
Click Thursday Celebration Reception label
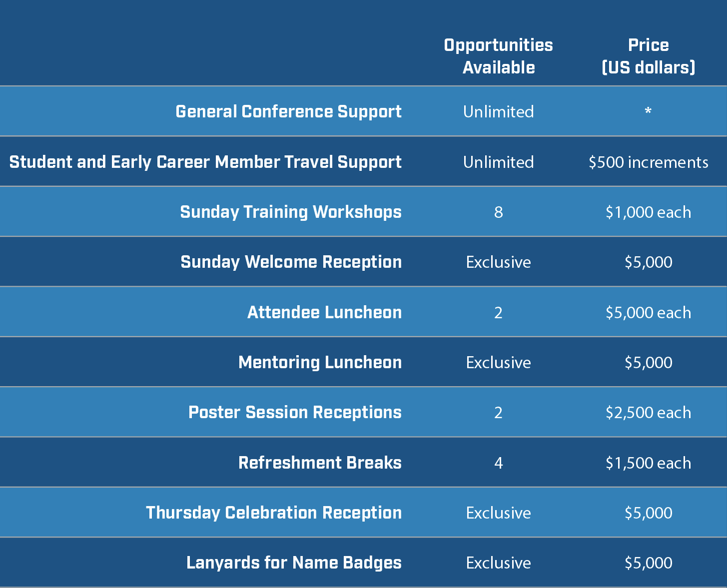(x=274, y=513)
